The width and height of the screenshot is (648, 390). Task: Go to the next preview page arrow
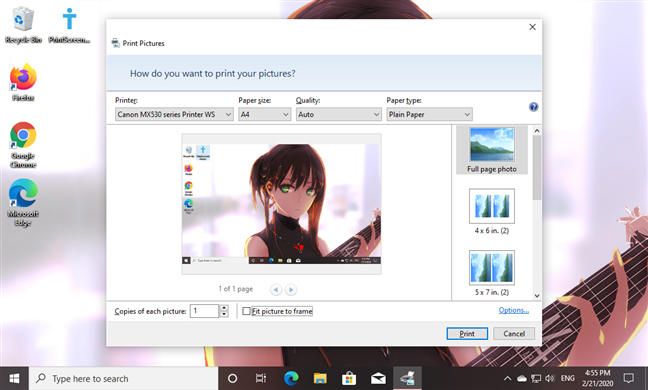pyautogui.click(x=291, y=290)
